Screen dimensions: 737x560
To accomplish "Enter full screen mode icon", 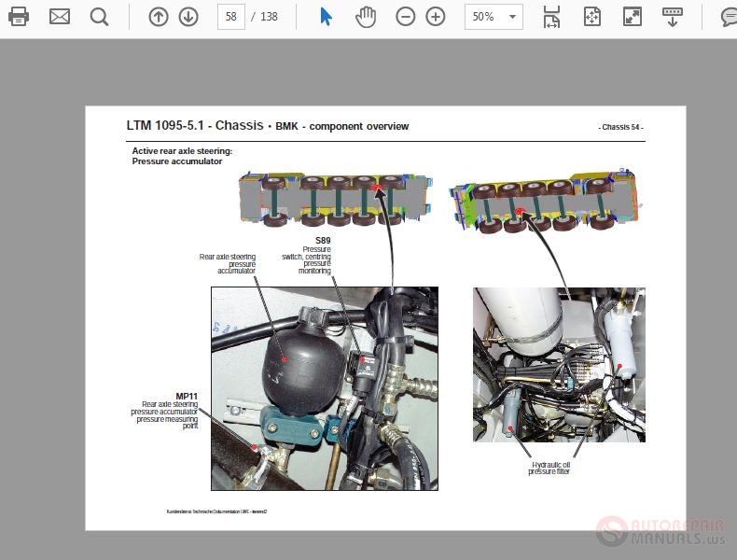I will 633,17.
